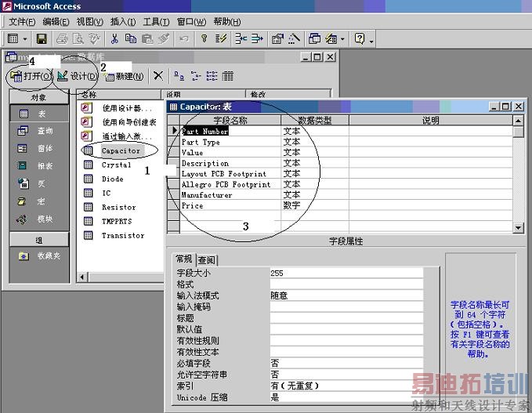Viewport: 532px width, 413px height.
Task: Click the Paste toolbar icon
Action: [x=147, y=38]
